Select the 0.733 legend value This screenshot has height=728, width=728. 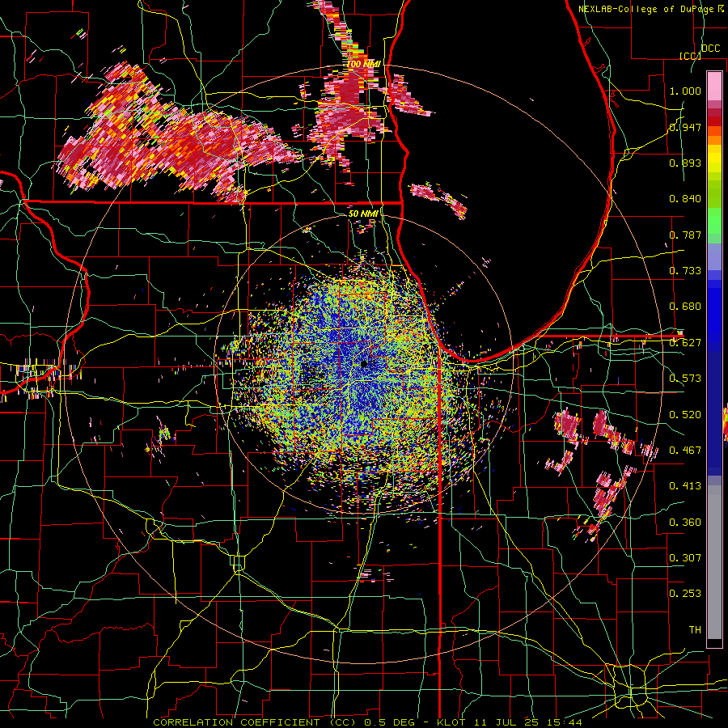click(685, 271)
